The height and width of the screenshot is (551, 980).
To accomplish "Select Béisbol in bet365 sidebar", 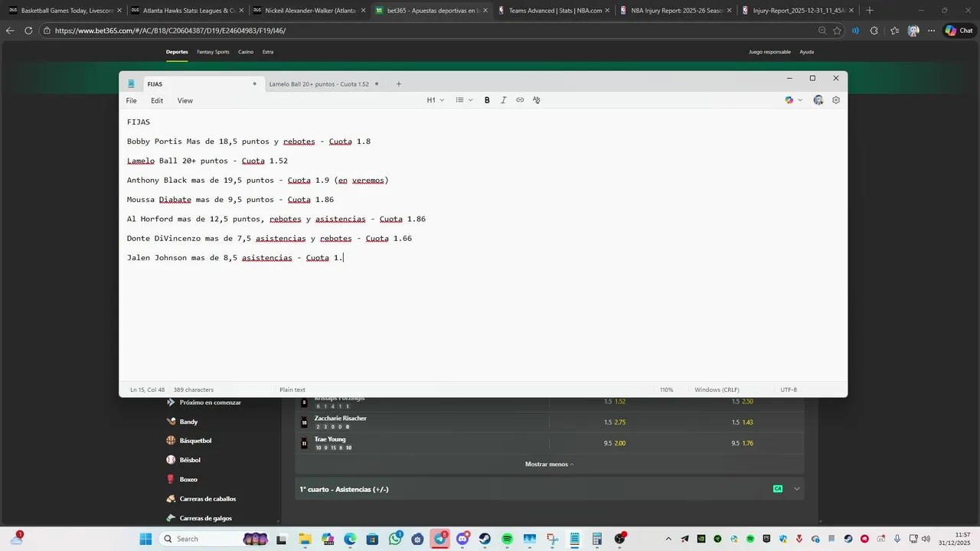I will [x=190, y=460].
